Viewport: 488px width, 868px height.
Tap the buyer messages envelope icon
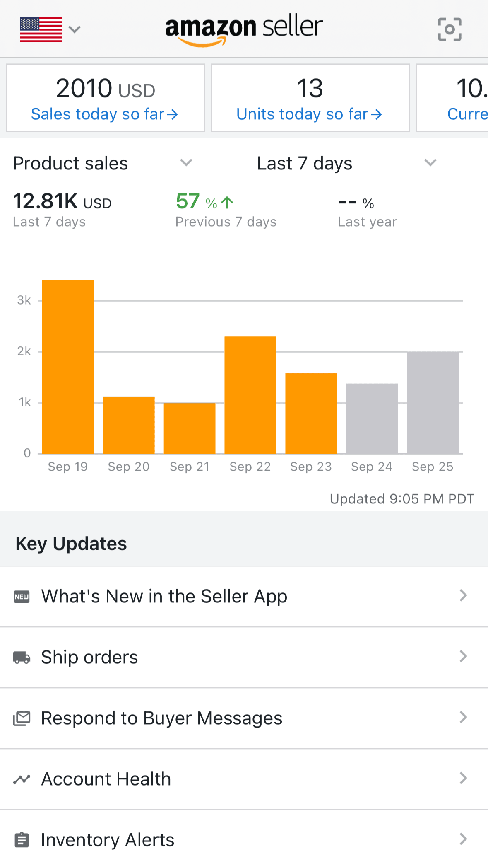coord(22,718)
